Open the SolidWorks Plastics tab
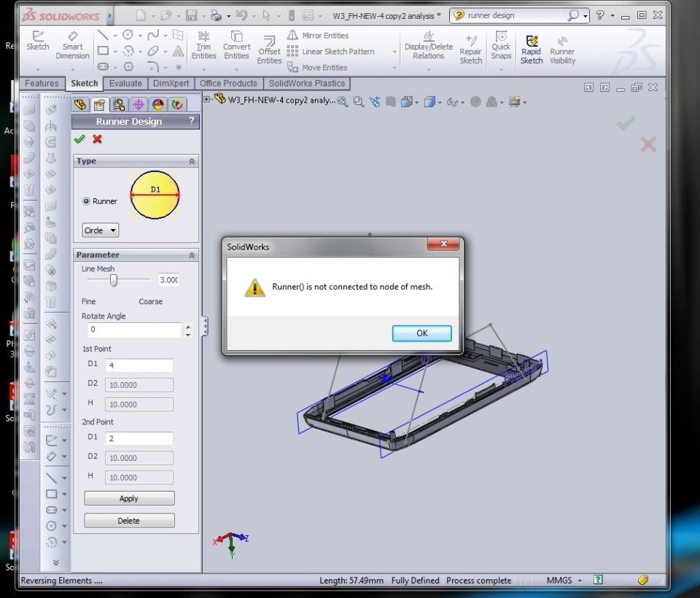This screenshot has width=700, height=598. (307, 84)
